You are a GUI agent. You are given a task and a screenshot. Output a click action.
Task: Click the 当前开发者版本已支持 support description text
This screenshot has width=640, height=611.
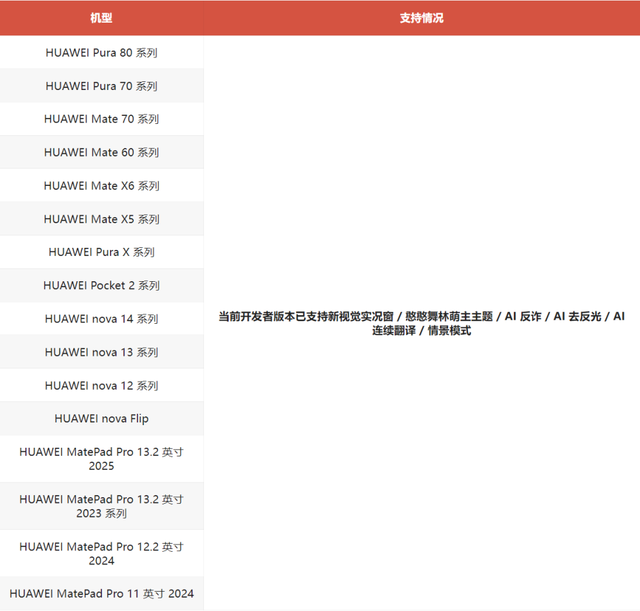pyautogui.click(x=422, y=323)
